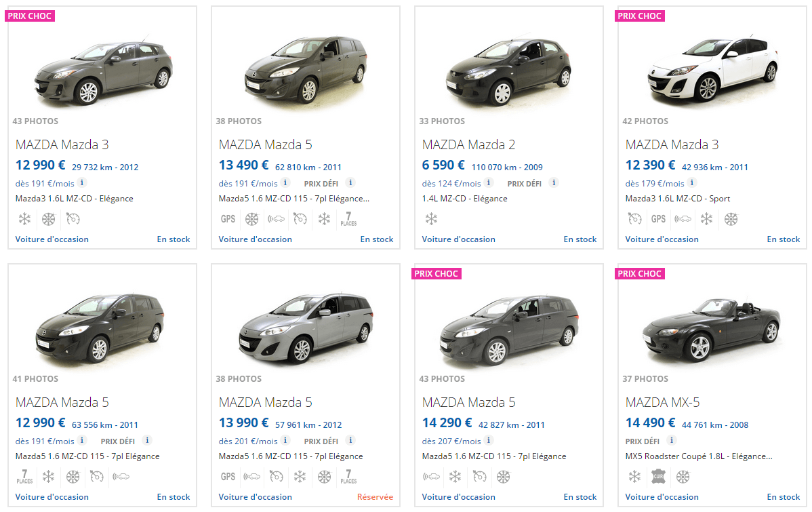
Task: Click the cruise control icon on the 12 990 € Mazda 3
Action: pos(73,219)
